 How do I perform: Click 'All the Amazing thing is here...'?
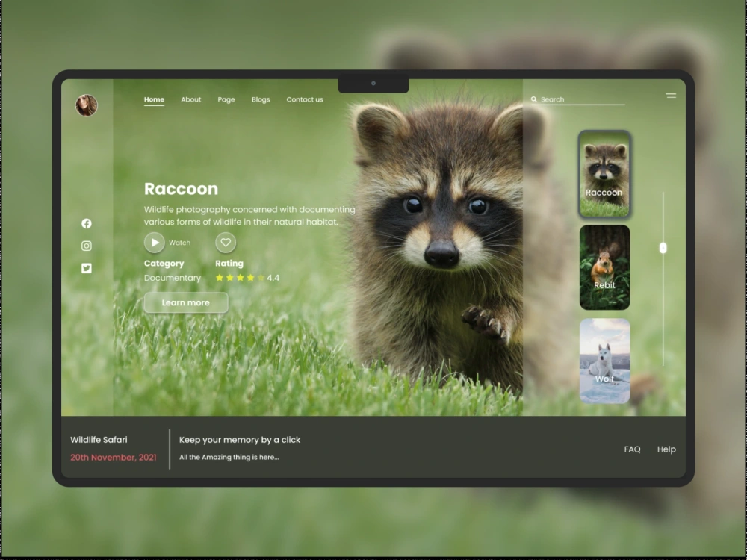coord(229,457)
